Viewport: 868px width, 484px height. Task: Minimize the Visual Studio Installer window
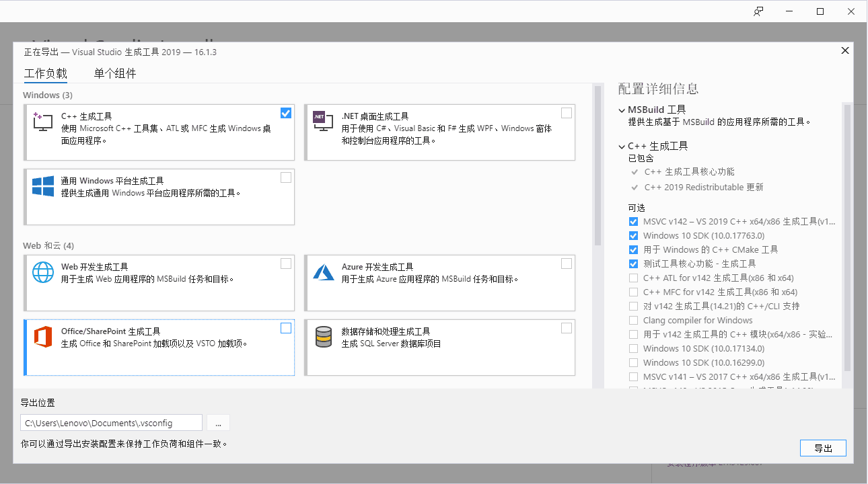(789, 11)
